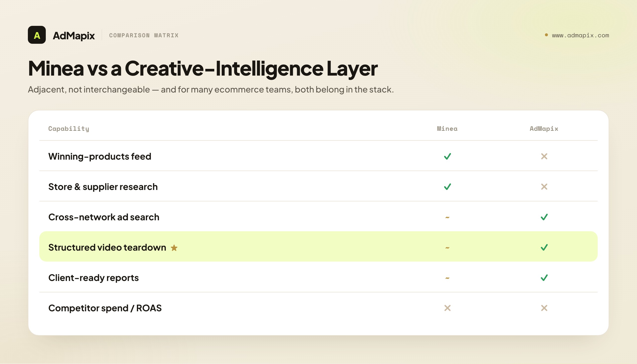Click the AdMapix column header
The height and width of the screenshot is (364, 637).
pyautogui.click(x=544, y=129)
